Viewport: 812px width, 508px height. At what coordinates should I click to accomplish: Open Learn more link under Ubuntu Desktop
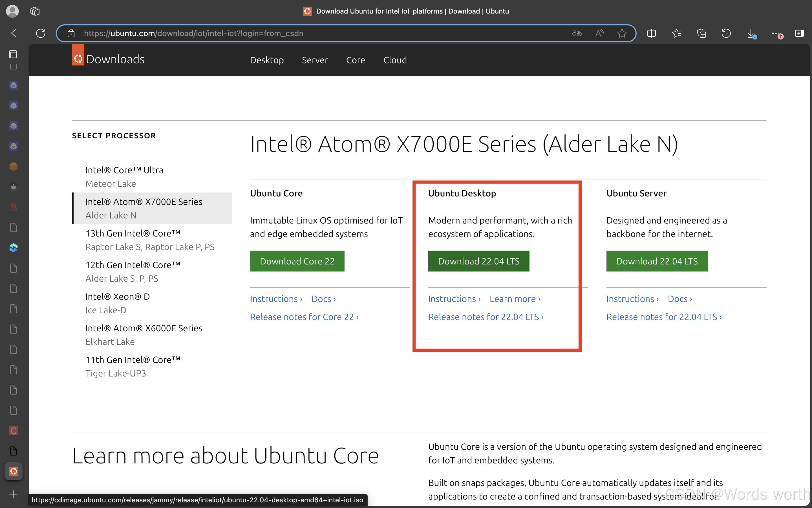515,299
